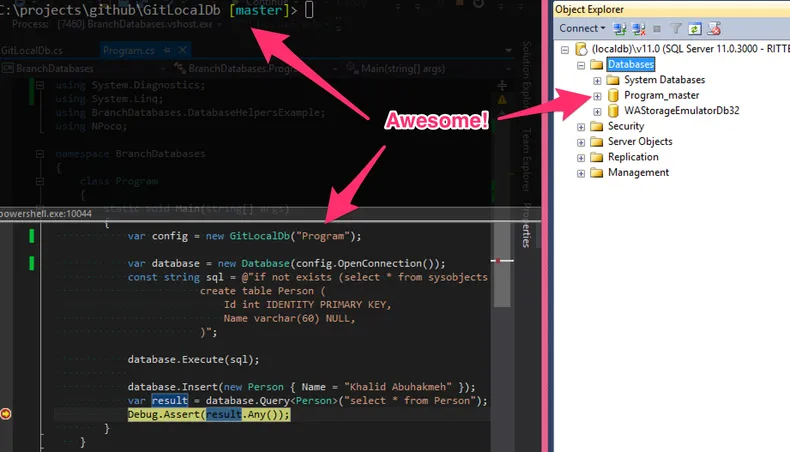Open the BranchDatabases project navigation dropdown
Screen dimensions: 790x452
(83, 69)
